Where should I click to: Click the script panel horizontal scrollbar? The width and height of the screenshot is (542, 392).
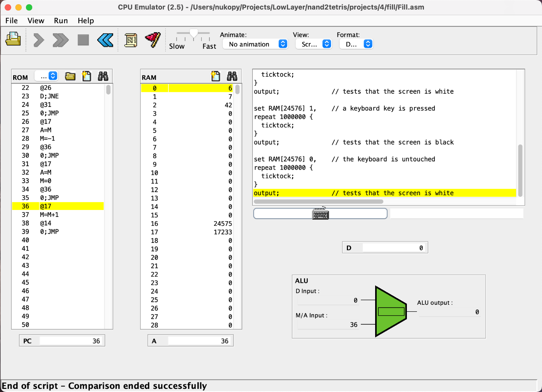click(x=318, y=201)
